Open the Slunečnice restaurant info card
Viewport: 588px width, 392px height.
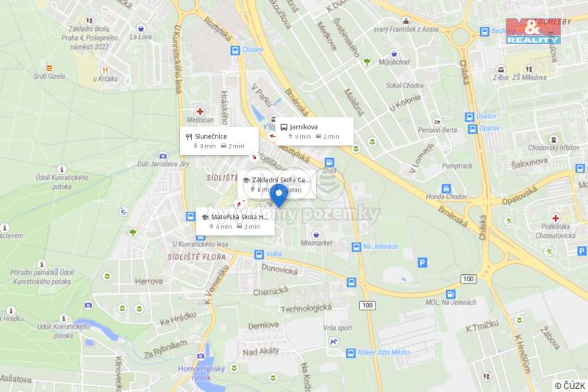(x=219, y=141)
